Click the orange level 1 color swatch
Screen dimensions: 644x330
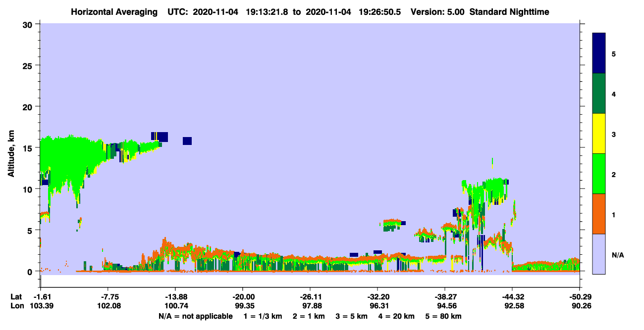pyautogui.click(x=599, y=214)
